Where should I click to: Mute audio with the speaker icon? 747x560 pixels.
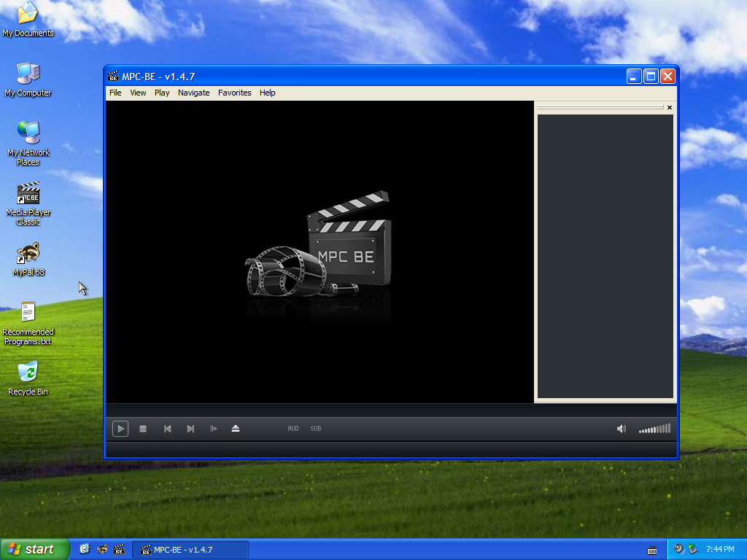point(621,429)
